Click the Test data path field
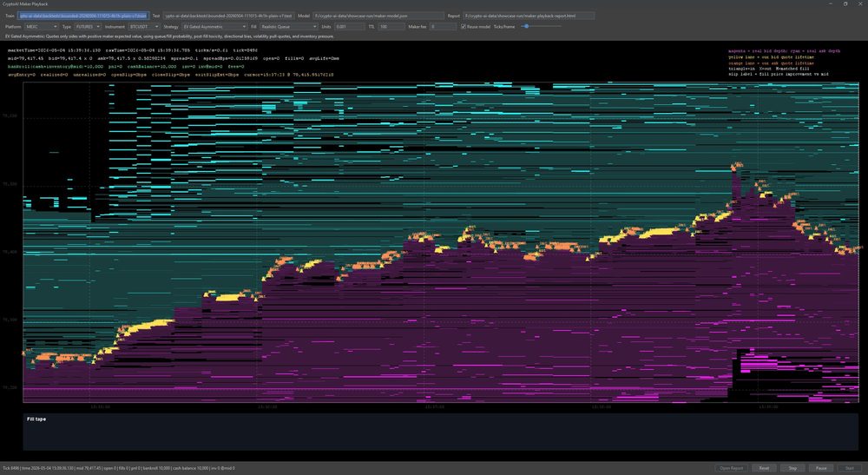 tap(228, 16)
